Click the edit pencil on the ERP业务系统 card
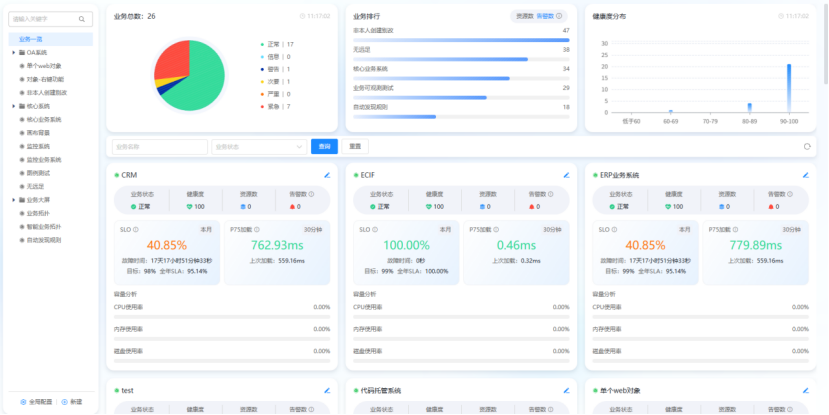The width and height of the screenshot is (829, 415). coord(806,175)
